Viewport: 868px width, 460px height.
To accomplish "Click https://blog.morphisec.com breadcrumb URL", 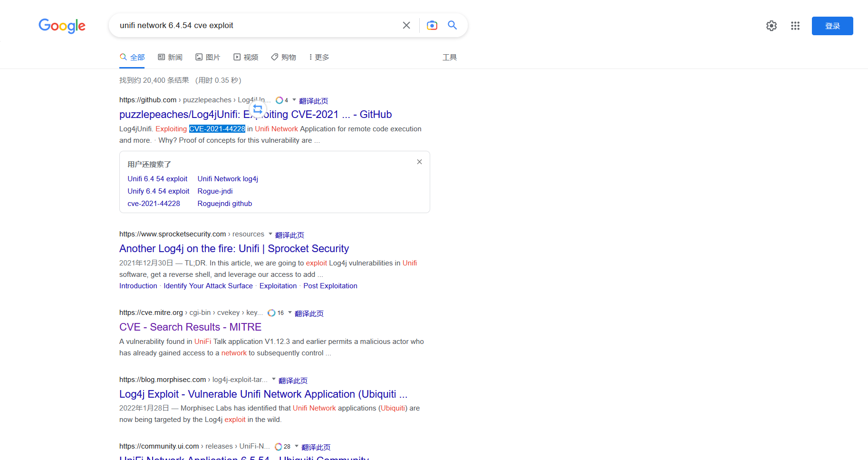I will (x=163, y=380).
